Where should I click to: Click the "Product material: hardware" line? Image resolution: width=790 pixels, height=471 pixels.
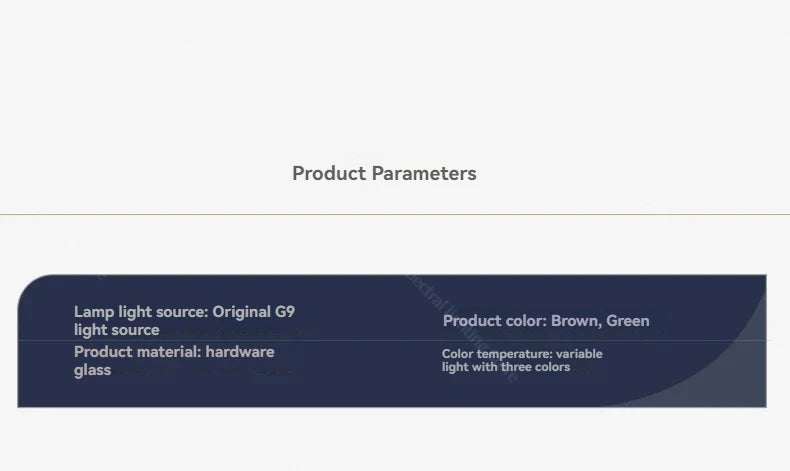(x=174, y=352)
